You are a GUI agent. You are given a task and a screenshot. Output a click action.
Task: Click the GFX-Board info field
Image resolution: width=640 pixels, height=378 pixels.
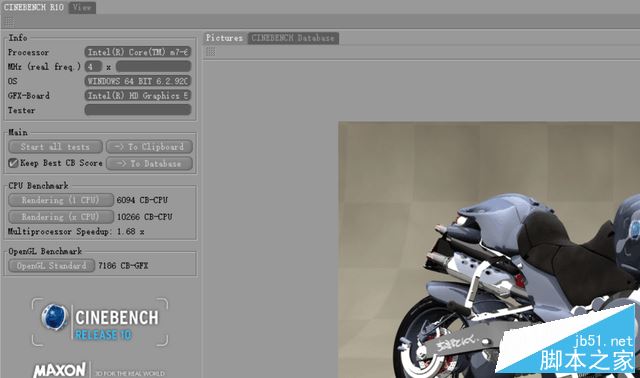(x=138, y=96)
